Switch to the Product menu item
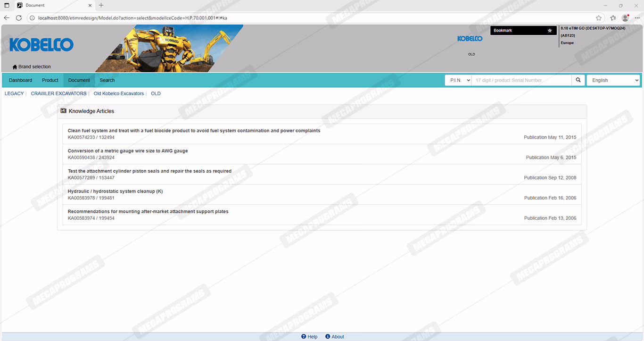 50,80
